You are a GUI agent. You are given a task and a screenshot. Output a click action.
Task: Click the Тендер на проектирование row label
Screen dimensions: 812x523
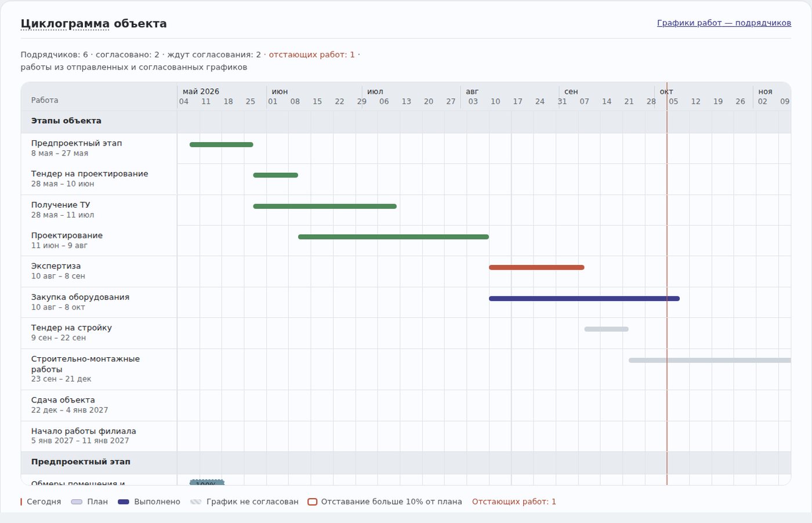coord(90,174)
